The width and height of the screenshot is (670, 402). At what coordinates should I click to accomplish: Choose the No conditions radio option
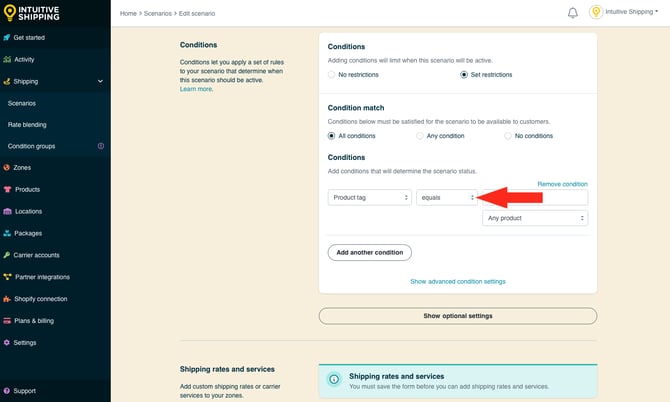pos(509,136)
